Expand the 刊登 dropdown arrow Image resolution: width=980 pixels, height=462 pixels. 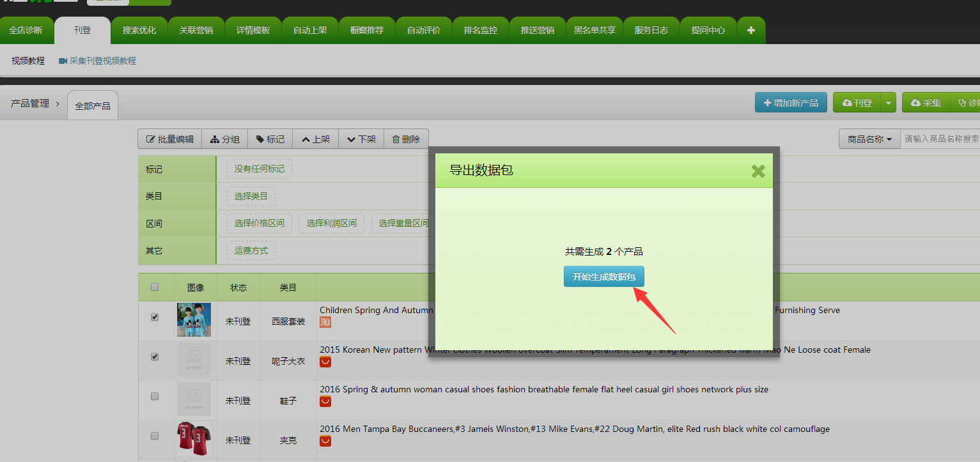coord(889,103)
